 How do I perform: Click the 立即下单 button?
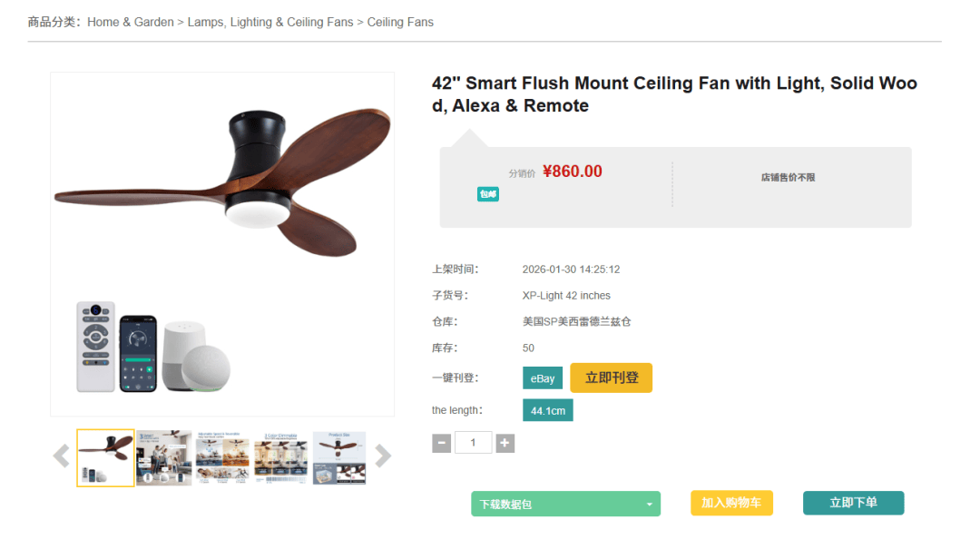click(853, 503)
